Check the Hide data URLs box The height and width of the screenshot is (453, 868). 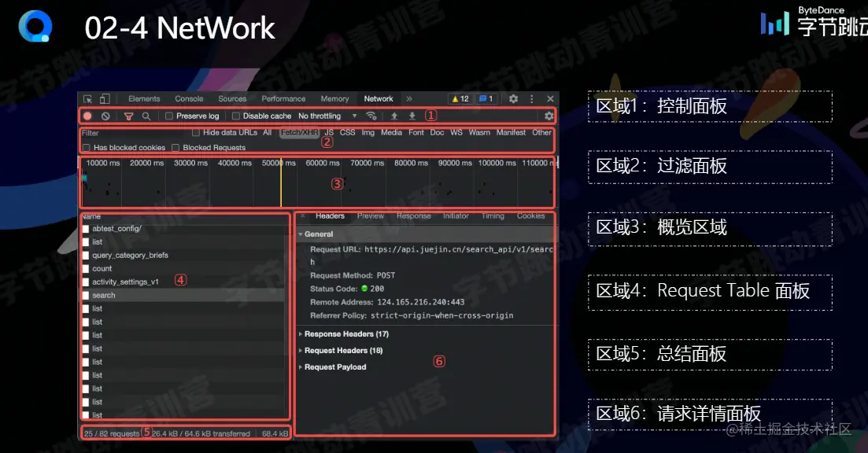[196, 133]
